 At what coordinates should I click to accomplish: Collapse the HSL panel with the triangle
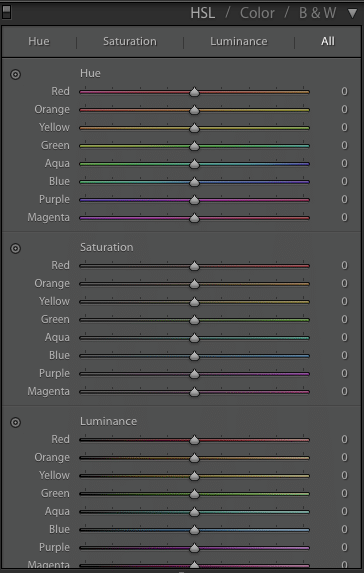[x=352, y=14]
